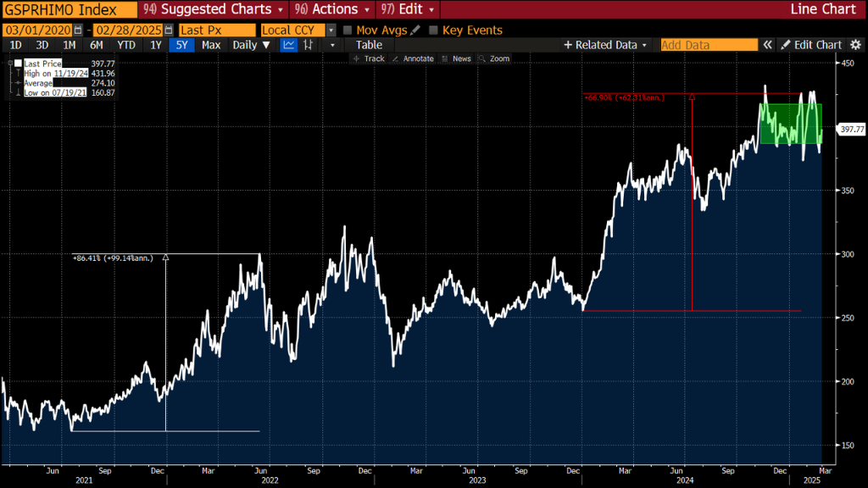The height and width of the screenshot is (488, 868).
Task: Expand the Local CCY currency dropdown
Action: pyautogui.click(x=331, y=30)
